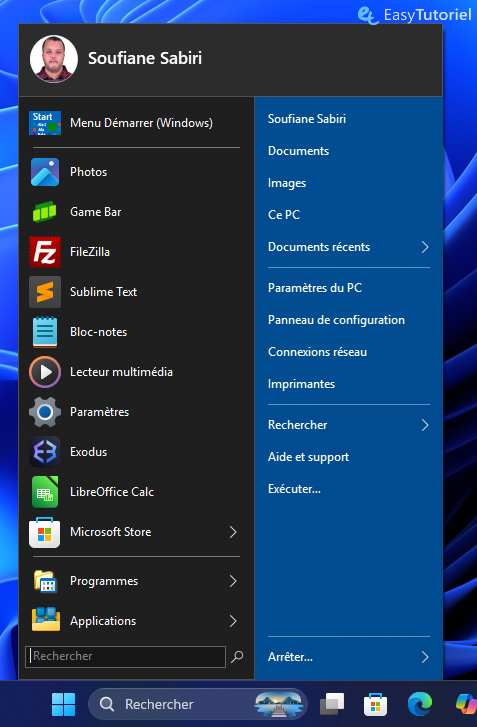This screenshot has width=477, height=727.
Task: Click the Soufiane Sabiri name in header
Action: tap(145, 58)
